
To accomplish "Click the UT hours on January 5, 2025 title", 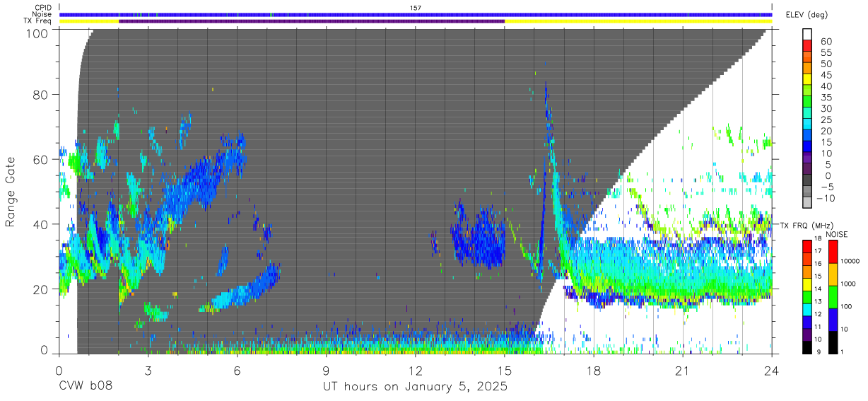I will click(x=416, y=388).
